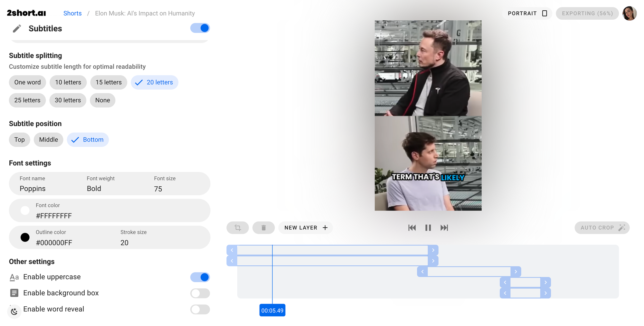Click the 2short.ai logo

point(26,13)
